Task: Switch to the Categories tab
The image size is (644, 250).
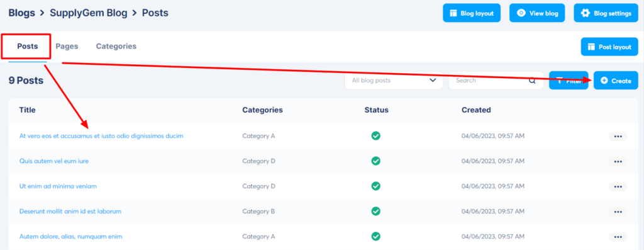Action: (x=116, y=47)
